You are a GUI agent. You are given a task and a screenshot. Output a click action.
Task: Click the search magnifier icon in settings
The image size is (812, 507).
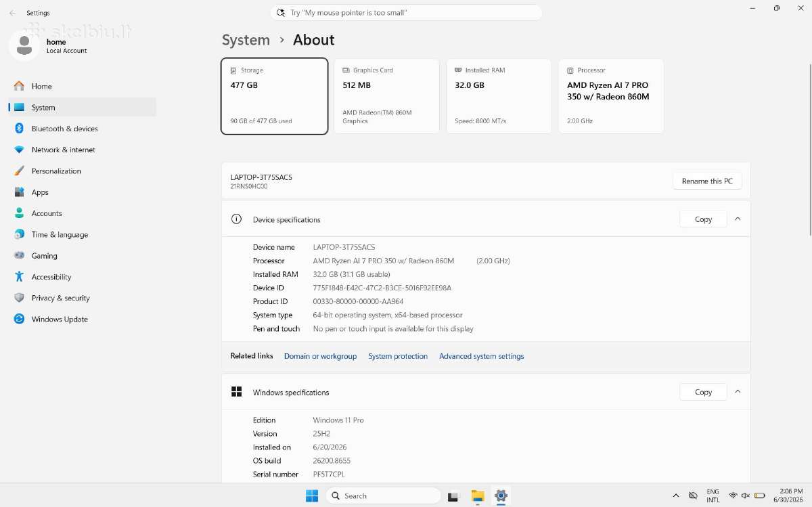tap(281, 13)
